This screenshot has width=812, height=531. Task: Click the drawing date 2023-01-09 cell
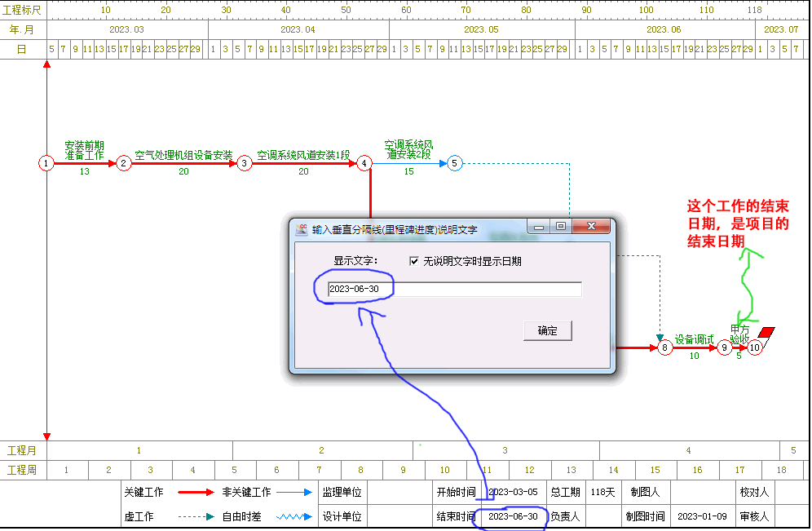pos(702,516)
